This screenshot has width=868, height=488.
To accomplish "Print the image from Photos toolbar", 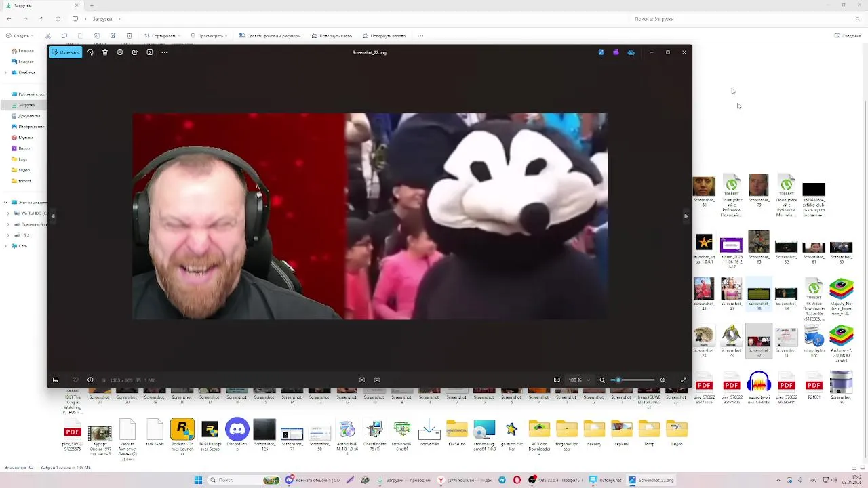I will point(120,52).
